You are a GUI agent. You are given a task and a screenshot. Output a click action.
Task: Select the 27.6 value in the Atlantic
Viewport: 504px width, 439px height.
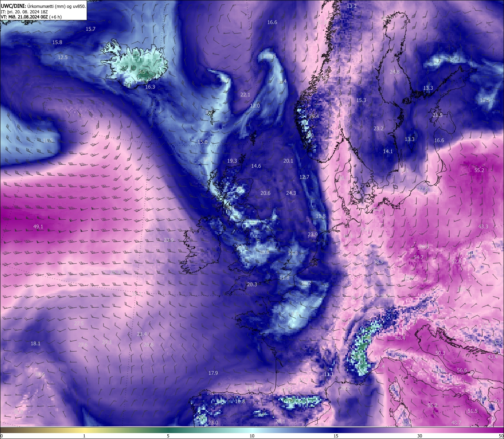[83, 345]
